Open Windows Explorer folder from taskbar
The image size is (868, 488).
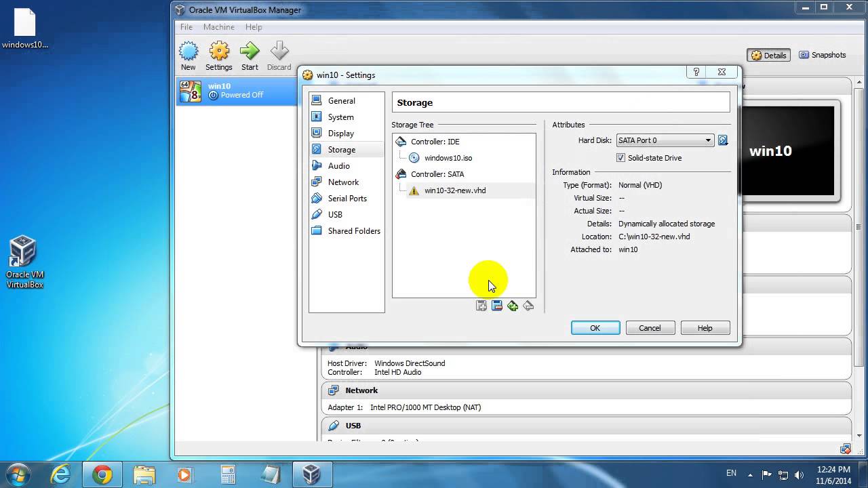coord(144,474)
